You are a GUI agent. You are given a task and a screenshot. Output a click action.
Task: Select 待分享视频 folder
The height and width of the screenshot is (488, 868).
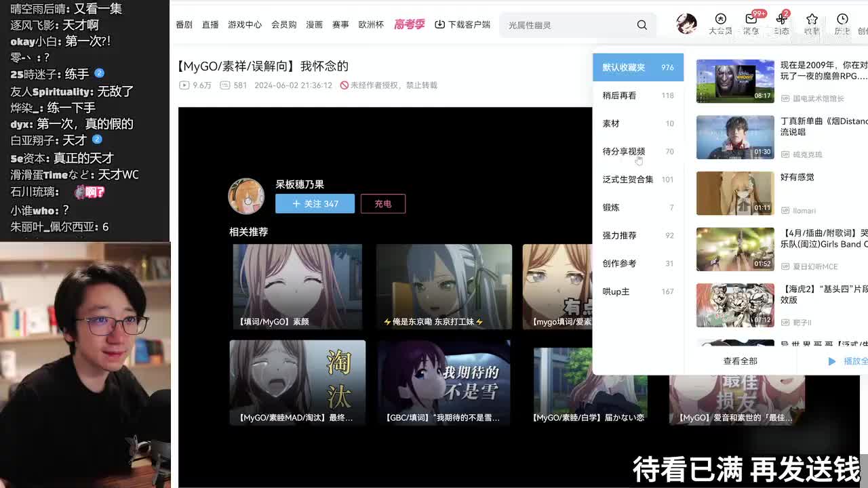coord(638,151)
